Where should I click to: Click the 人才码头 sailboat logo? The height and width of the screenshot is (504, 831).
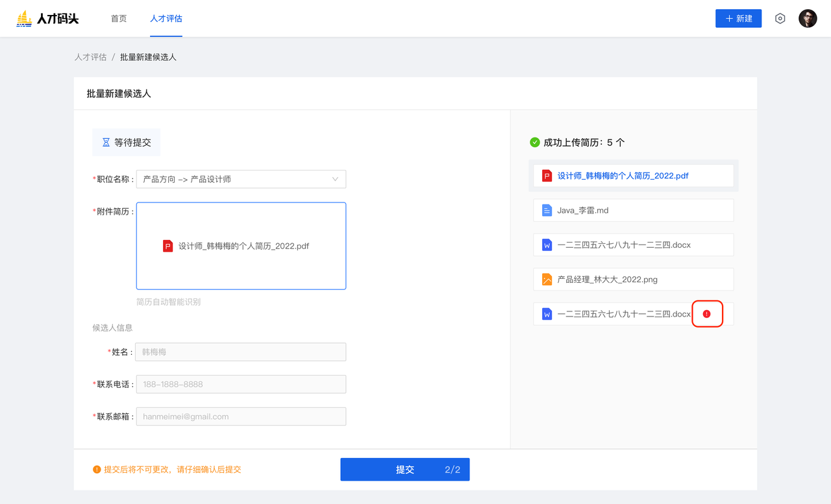[x=25, y=18]
